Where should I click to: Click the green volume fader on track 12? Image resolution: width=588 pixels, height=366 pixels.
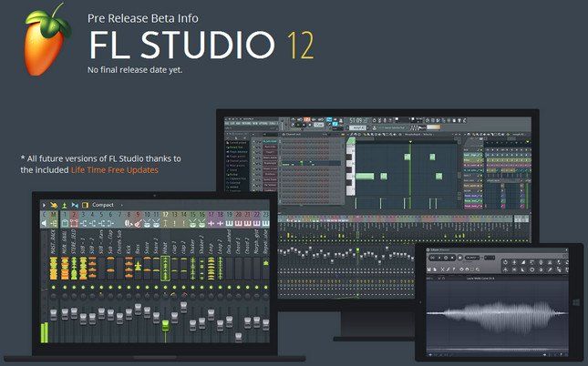click(165, 325)
